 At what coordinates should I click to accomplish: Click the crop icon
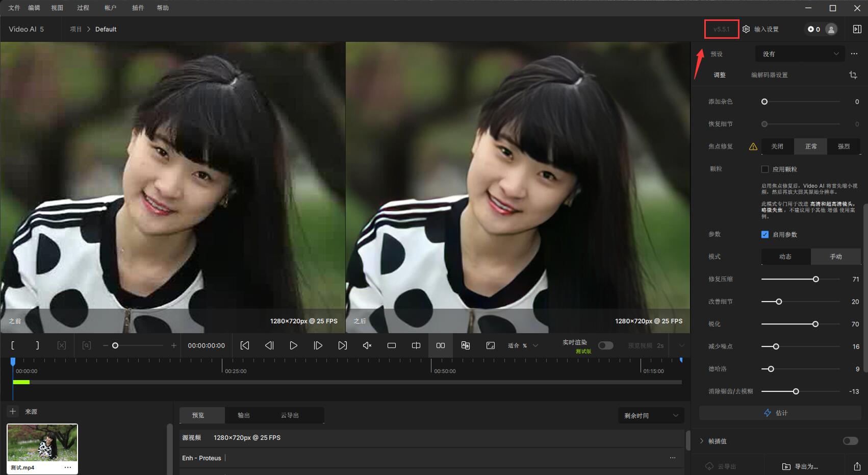tap(853, 75)
